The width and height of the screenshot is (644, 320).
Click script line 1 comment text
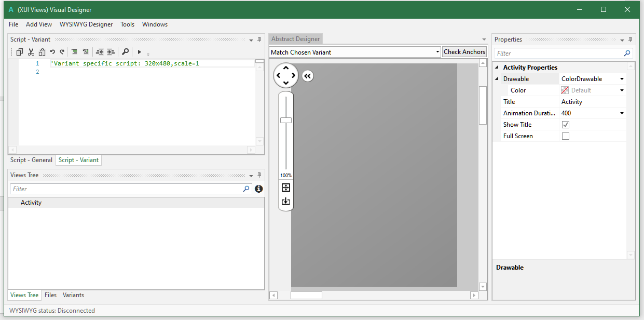coord(125,63)
